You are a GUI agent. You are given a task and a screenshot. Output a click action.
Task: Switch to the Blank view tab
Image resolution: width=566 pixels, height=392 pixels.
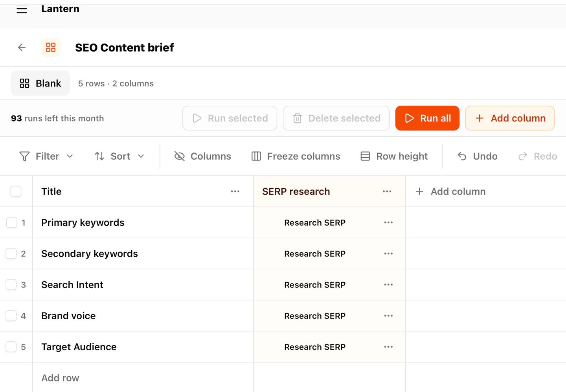(x=40, y=83)
